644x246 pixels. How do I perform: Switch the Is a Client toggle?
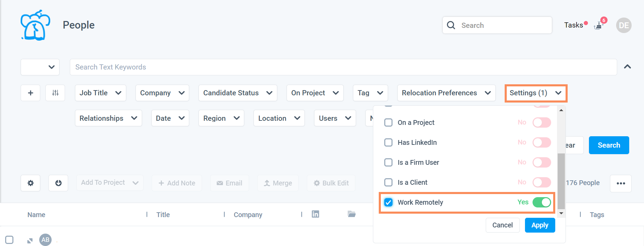541,182
